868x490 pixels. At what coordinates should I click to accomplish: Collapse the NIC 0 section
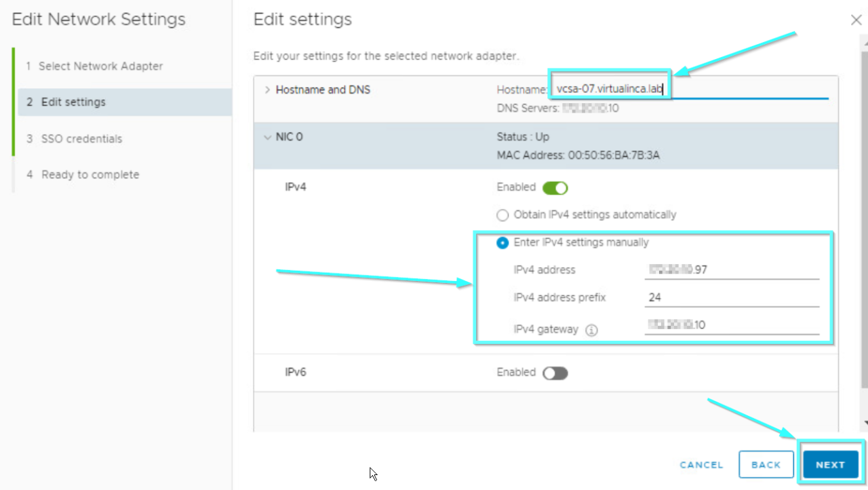pyautogui.click(x=268, y=136)
